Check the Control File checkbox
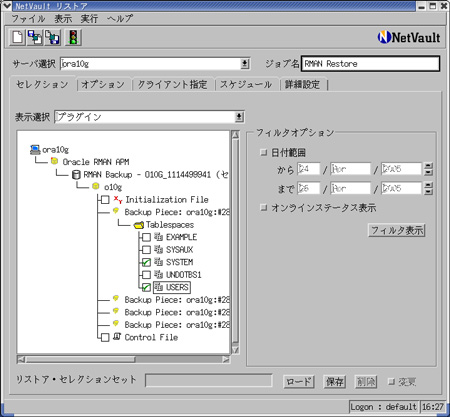Viewport: 450px width, 417px height. 105,338
